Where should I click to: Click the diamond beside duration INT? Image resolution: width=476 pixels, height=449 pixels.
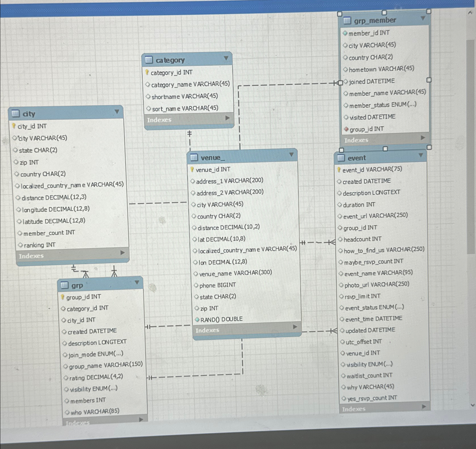tap(340, 205)
